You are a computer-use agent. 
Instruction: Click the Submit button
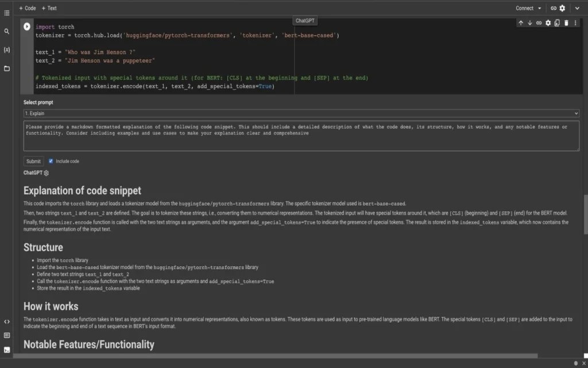[33, 162]
